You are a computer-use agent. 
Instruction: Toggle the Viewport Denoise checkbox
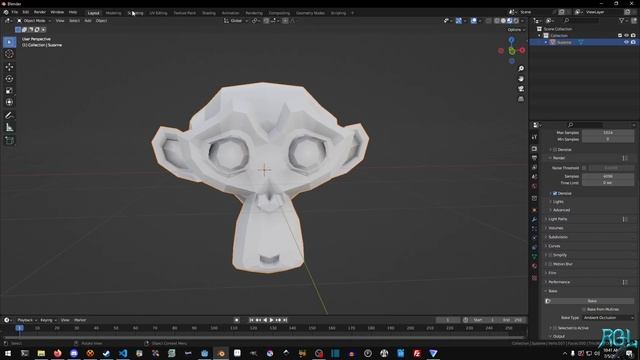[x=555, y=150]
